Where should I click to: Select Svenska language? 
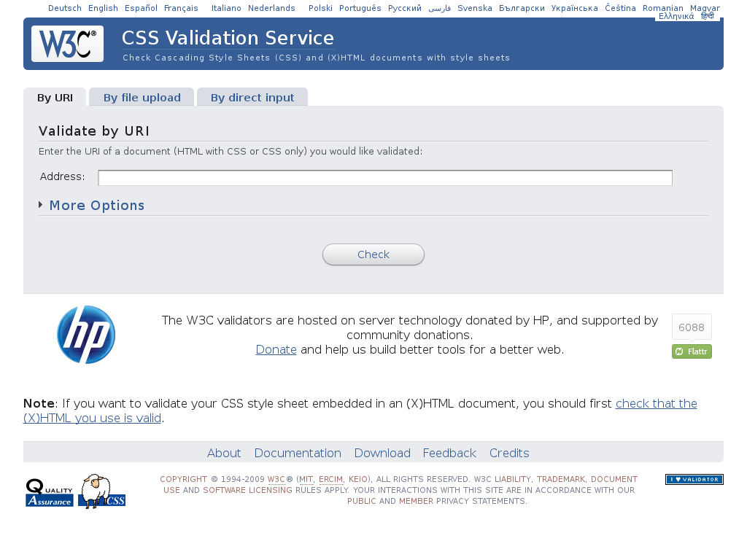475,8
